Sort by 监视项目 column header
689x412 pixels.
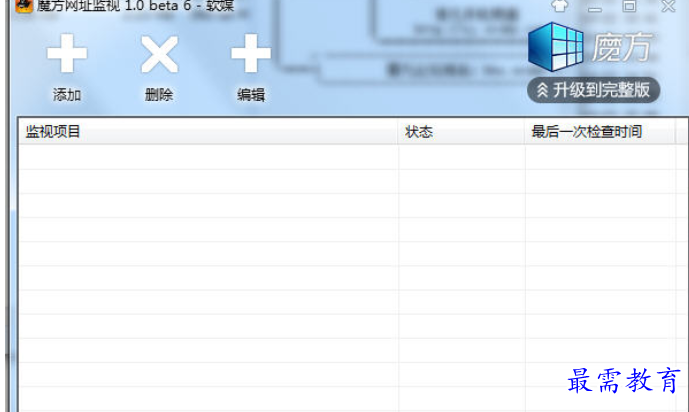click(208, 131)
